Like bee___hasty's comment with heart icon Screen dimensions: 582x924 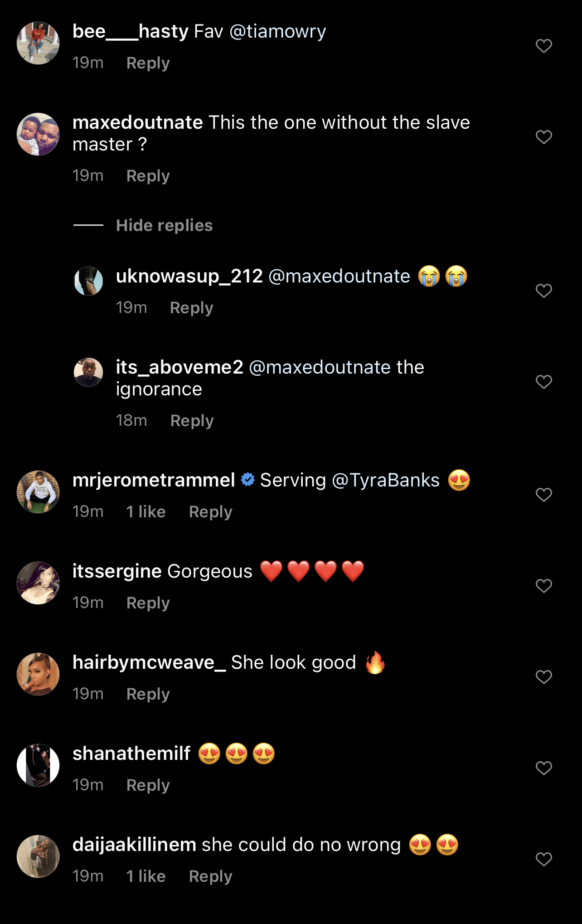[x=543, y=46]
